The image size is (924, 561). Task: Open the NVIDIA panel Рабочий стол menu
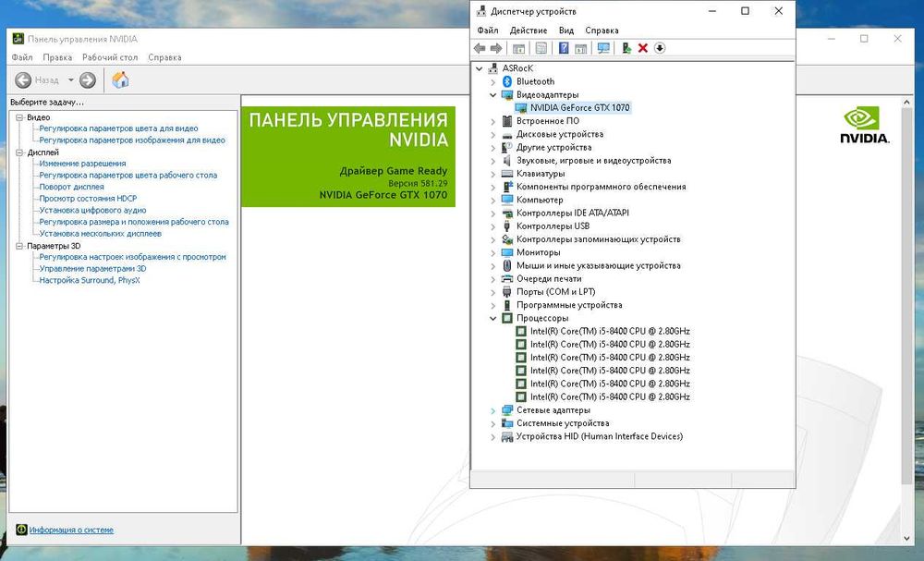click(x=110, y=57)
